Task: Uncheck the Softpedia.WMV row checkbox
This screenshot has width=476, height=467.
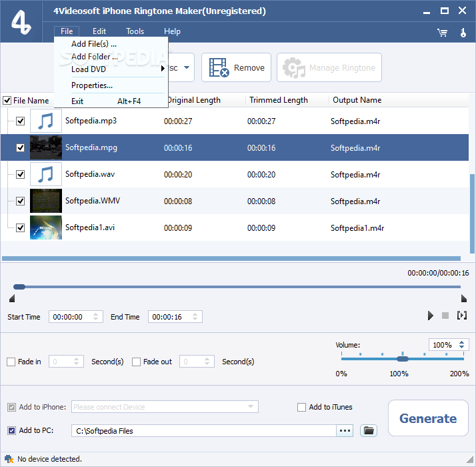Action: pyautogui.click(x=21, y=201)
